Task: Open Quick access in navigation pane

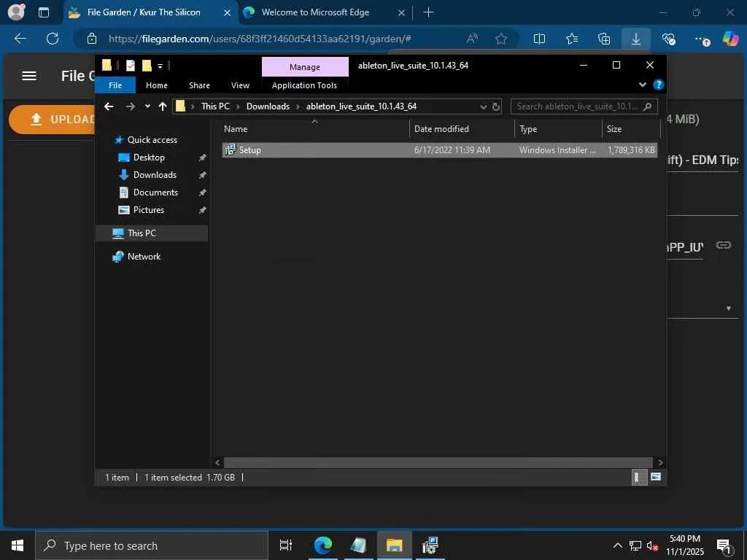Action: [152, 140]
